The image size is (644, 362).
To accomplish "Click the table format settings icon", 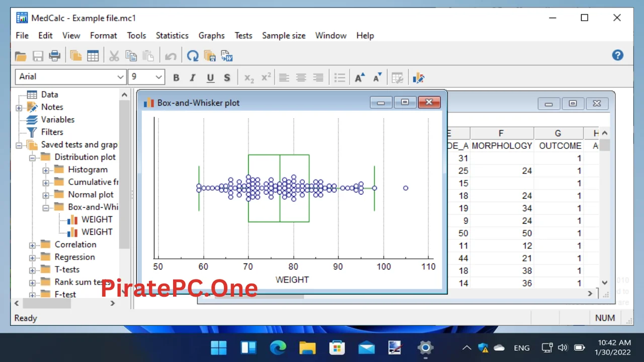I will [397, 77].
